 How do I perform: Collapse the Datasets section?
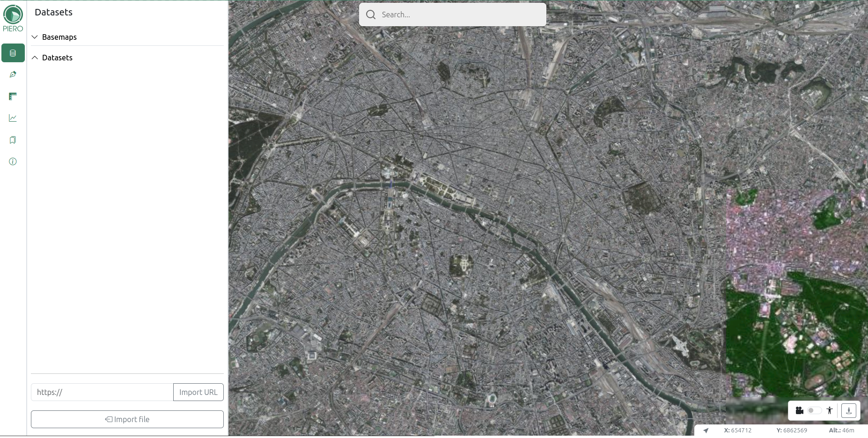coord(127,58)
